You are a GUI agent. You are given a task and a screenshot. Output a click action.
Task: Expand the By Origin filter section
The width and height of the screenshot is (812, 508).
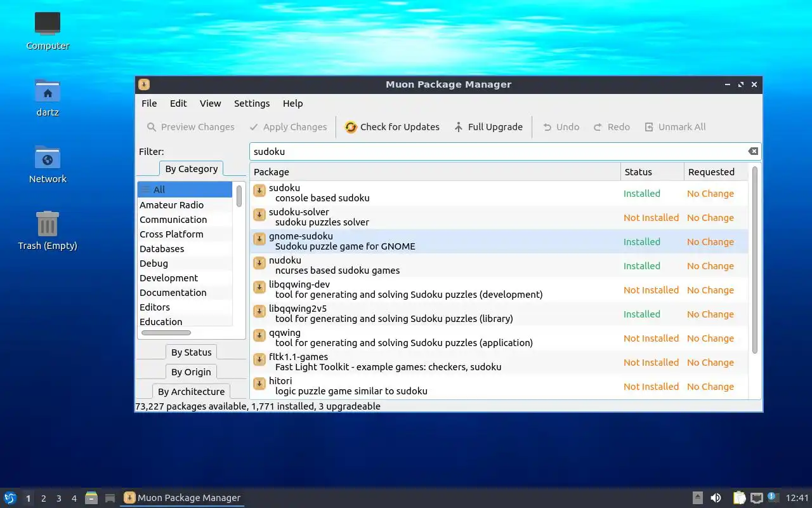(x=192, y=372)
